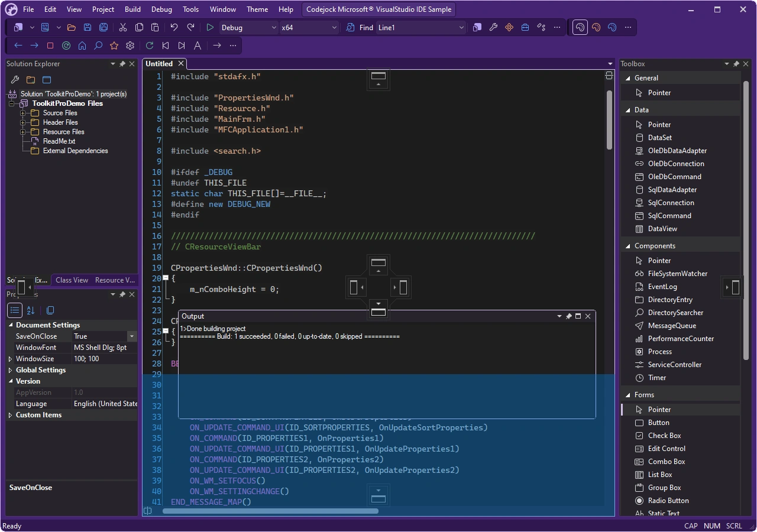Image resolution: width=757 pixels, height=532 pixels.
Task: Expand the Source Files folder
Action: point(22,113)
